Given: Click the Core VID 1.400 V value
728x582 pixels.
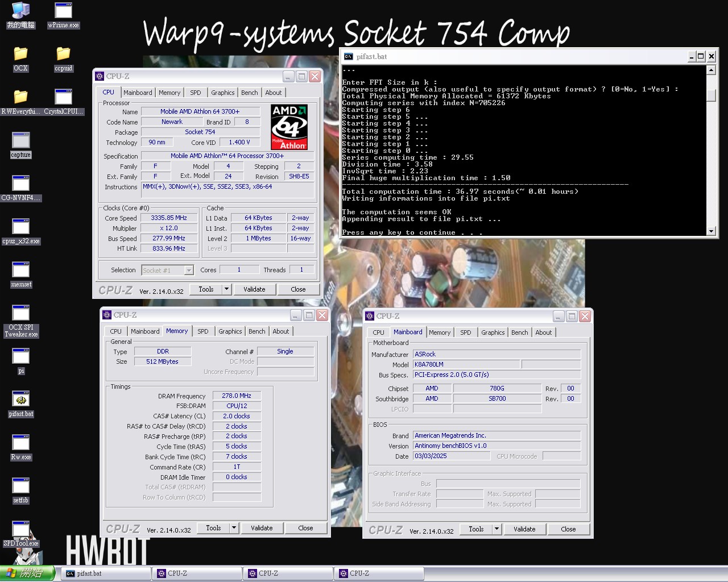Looking at the screenshot, I should [x=239, y=142].
